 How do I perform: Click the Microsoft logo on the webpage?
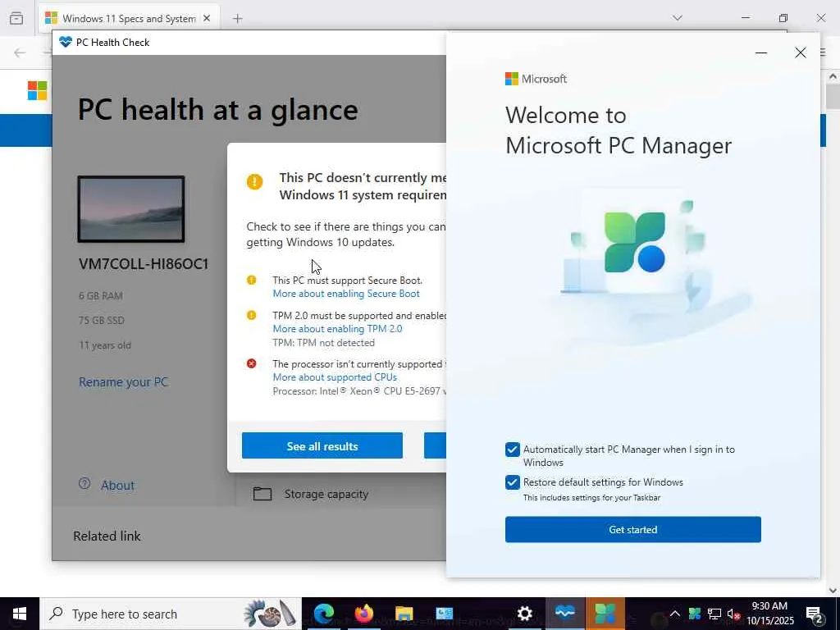coord(37,90)
